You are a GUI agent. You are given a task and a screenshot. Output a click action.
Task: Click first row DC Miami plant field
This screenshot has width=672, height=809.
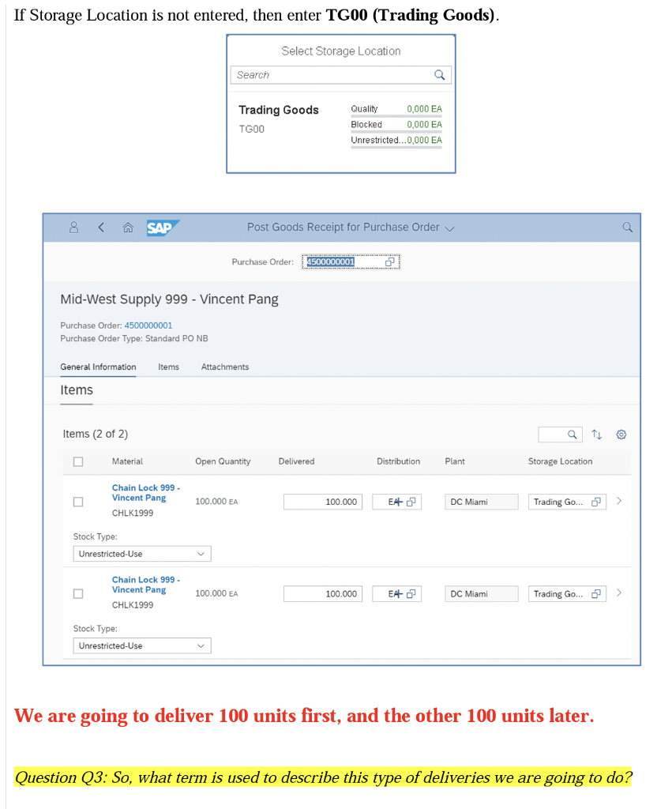pos(481,502)
